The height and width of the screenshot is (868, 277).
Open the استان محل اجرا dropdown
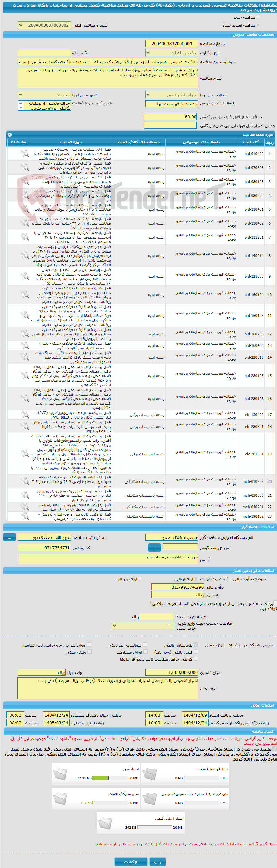click(172, 95)
